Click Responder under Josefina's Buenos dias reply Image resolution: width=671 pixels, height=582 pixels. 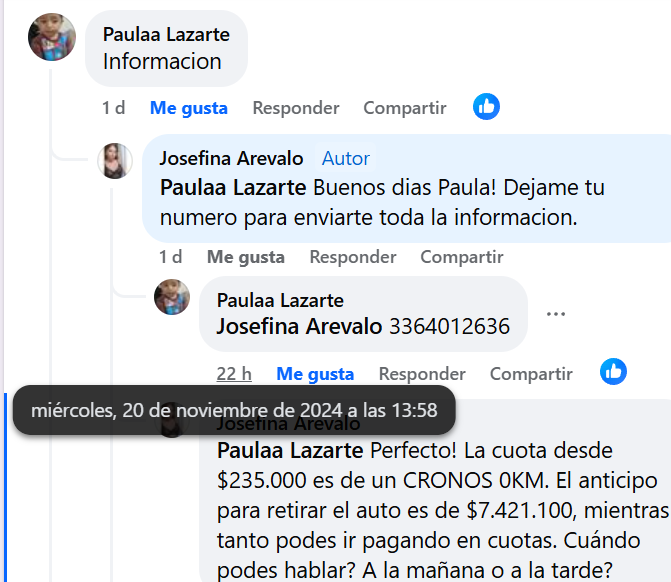coord(353,257)
